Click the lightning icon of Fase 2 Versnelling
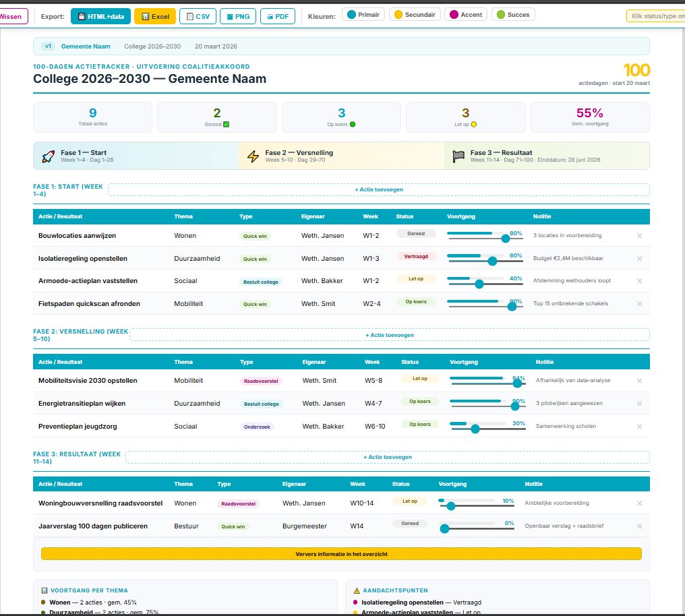 (x=253, y=156)
